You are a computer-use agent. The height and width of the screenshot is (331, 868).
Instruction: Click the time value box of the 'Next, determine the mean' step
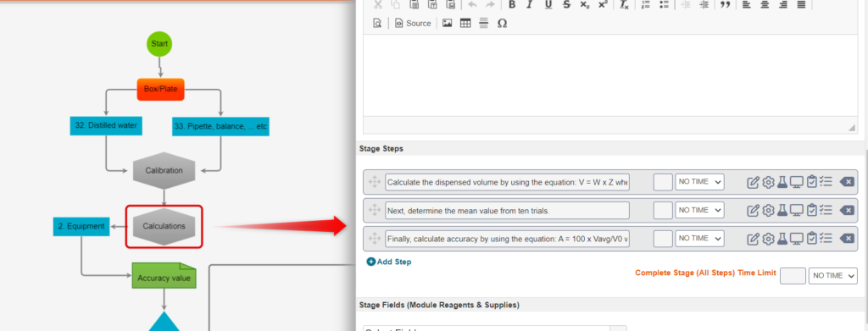tap(663, 210)
